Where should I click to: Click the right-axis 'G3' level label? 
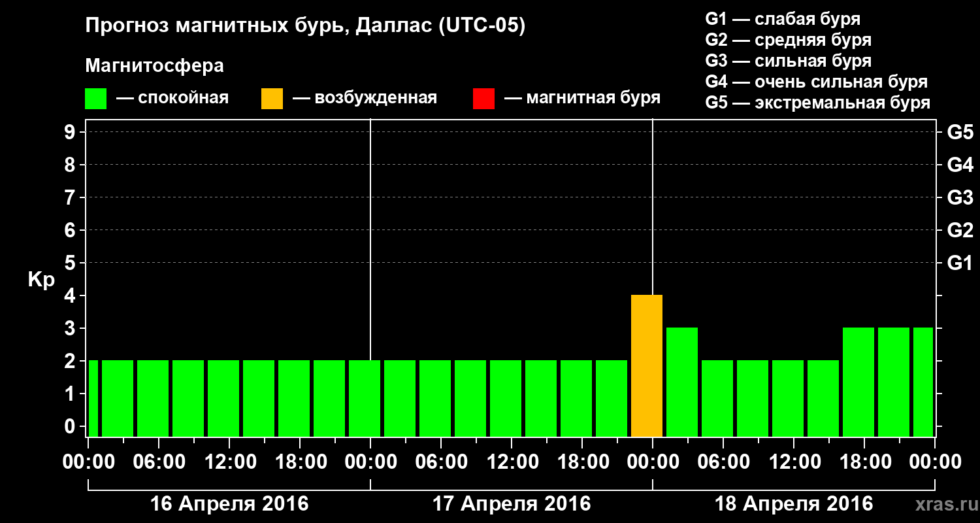(960, 197)
